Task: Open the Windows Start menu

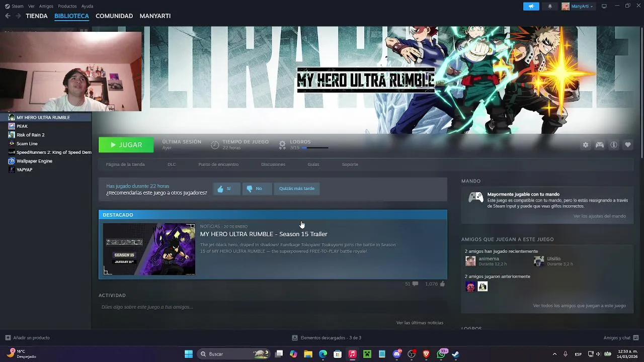Action: click(189, 354)
